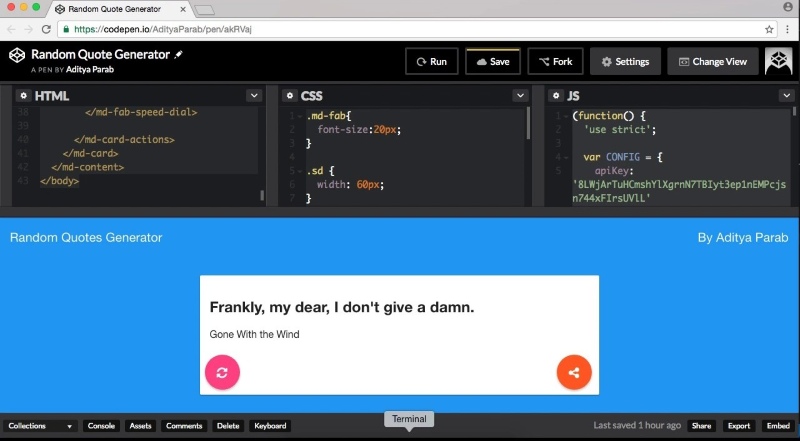
Task: Fold JS line 1 code arrow
Action: coord(566,116)
